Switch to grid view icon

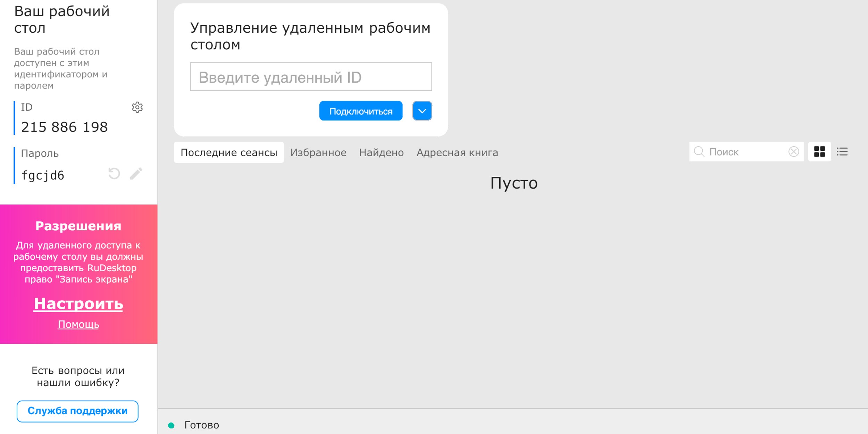(819, 152)
